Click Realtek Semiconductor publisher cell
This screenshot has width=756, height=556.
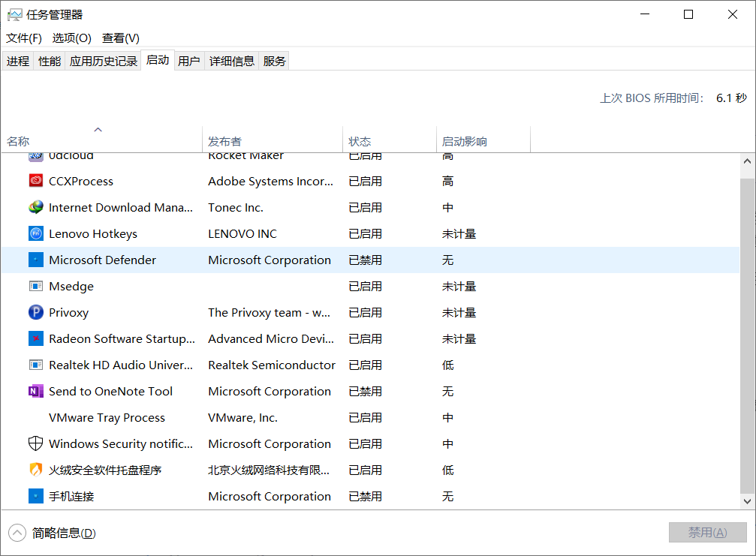pos(272,365)
